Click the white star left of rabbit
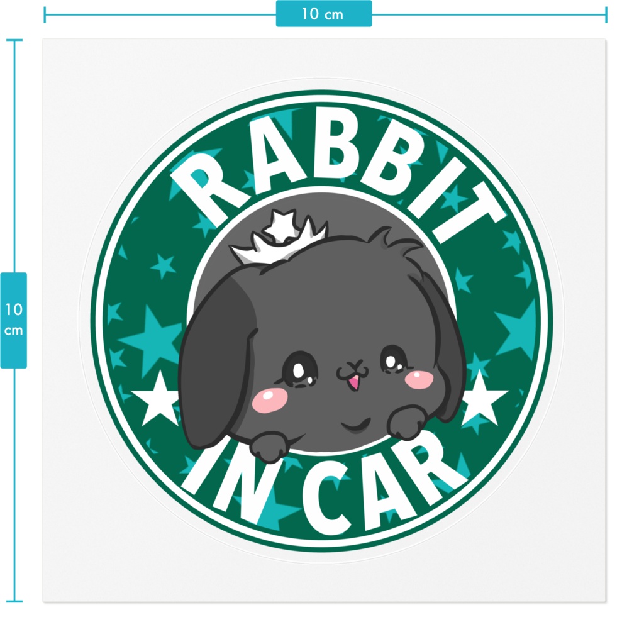644x644 pixels. 156,398
